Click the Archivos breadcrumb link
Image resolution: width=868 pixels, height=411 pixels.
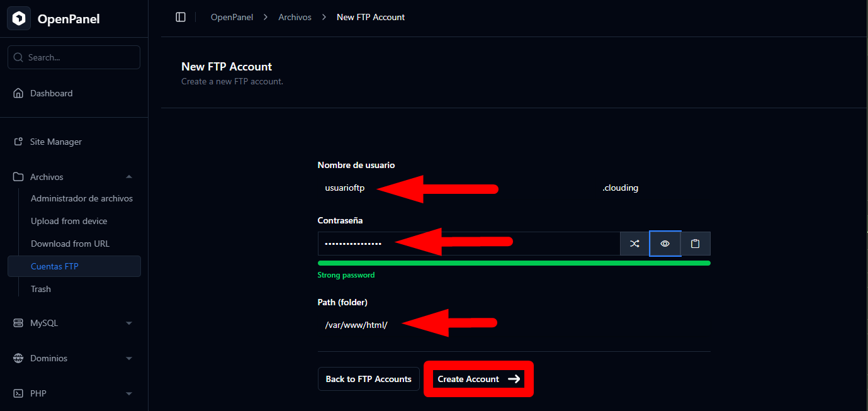point(295,17)
